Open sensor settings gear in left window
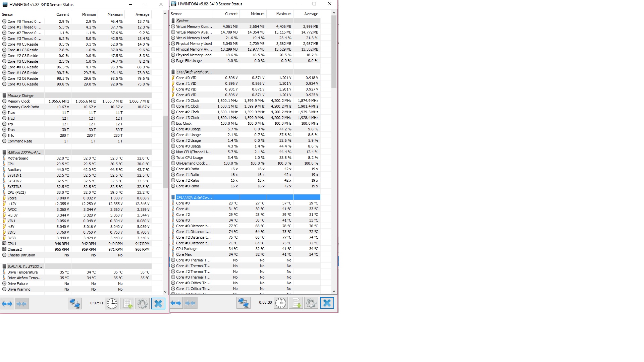 point(142,304)
